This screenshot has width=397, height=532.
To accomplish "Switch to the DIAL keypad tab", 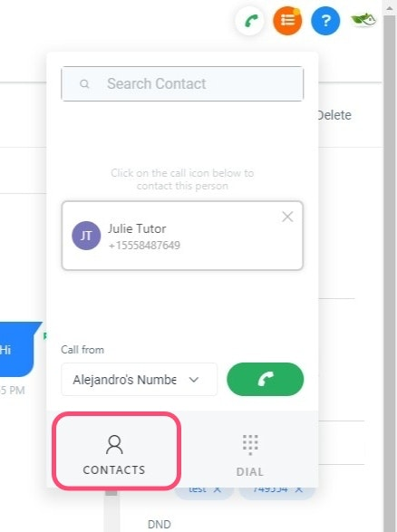I will point(250,454).
